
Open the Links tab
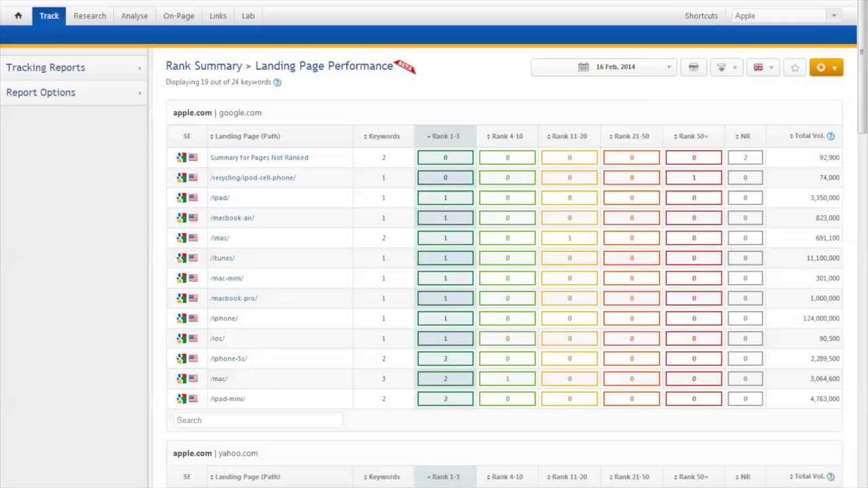point(218,16)
